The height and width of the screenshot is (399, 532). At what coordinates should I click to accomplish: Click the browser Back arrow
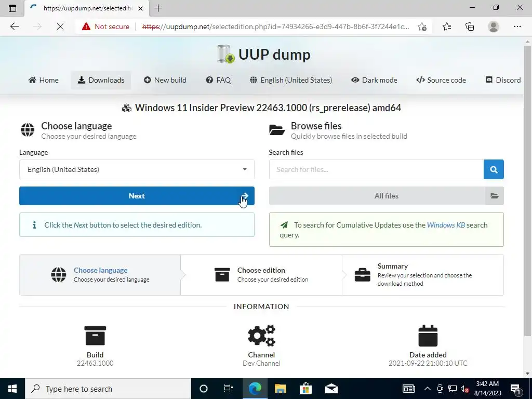[x=14, y=26]
